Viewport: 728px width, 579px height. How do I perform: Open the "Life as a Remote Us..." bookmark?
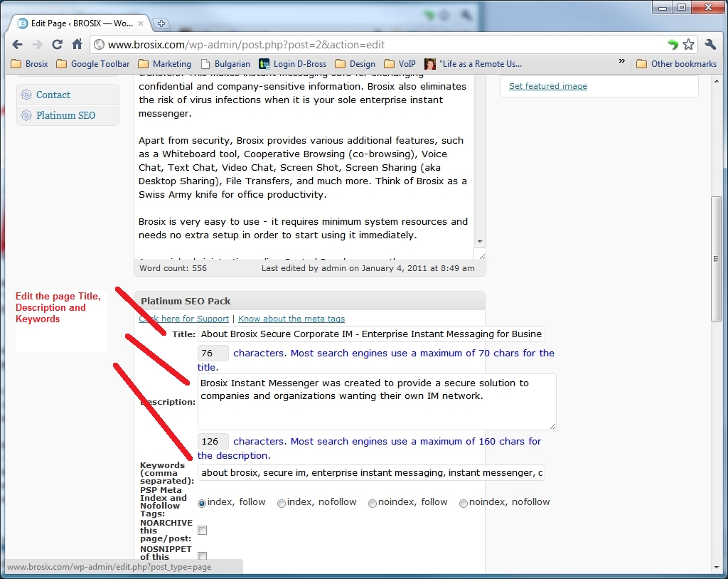(x=473, y=64)
